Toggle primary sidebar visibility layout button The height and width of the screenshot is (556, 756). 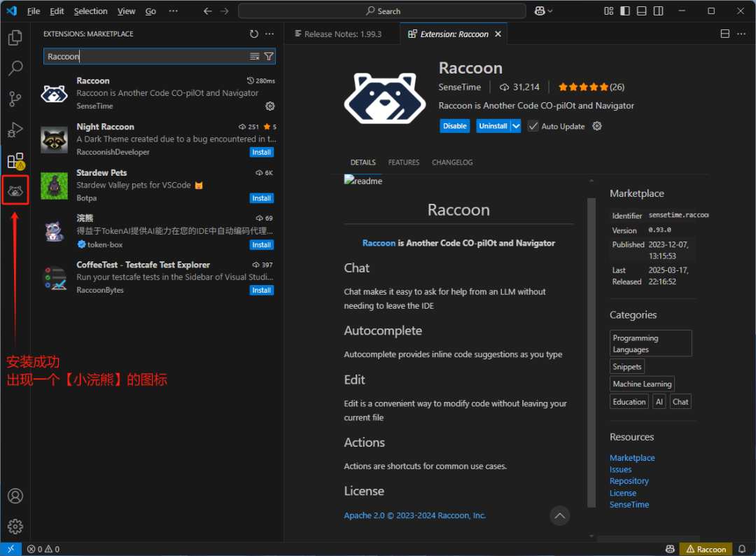(x=625, y=11)
